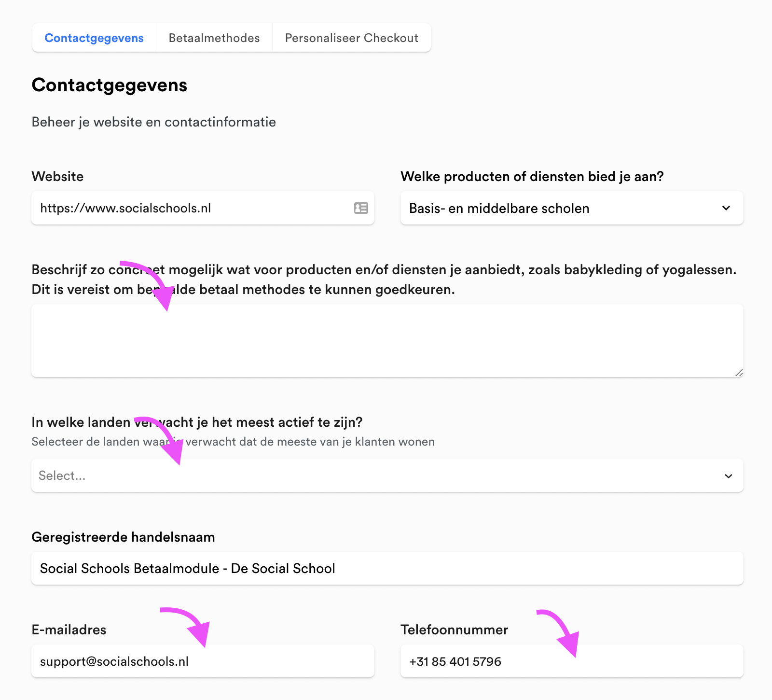
Task: Select the Contactgegevens tab
Action: pyautogui.click(x=94, y=38)
